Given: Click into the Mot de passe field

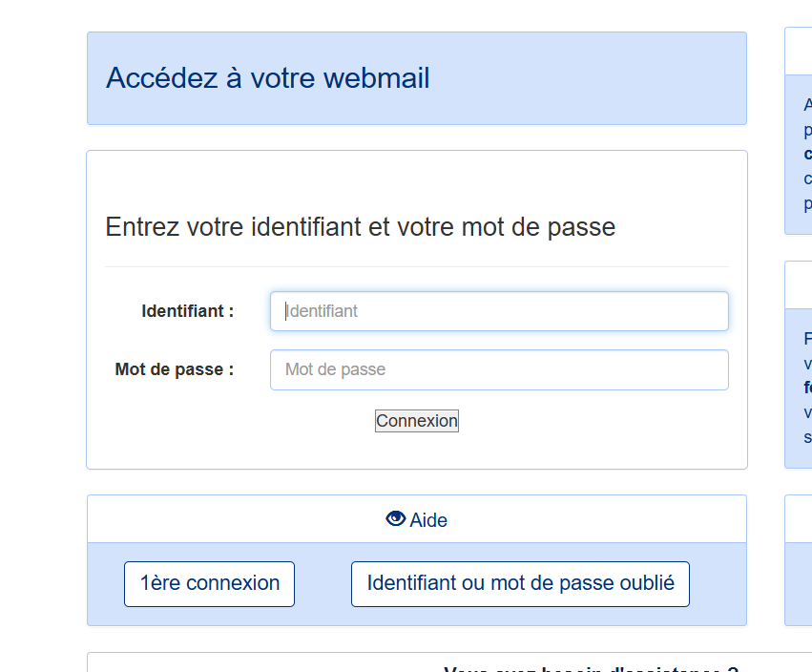Looking at the screenshot, I should 499,369.
